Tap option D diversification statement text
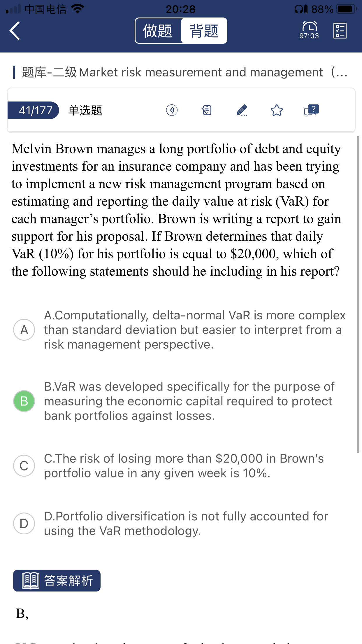 186,524
